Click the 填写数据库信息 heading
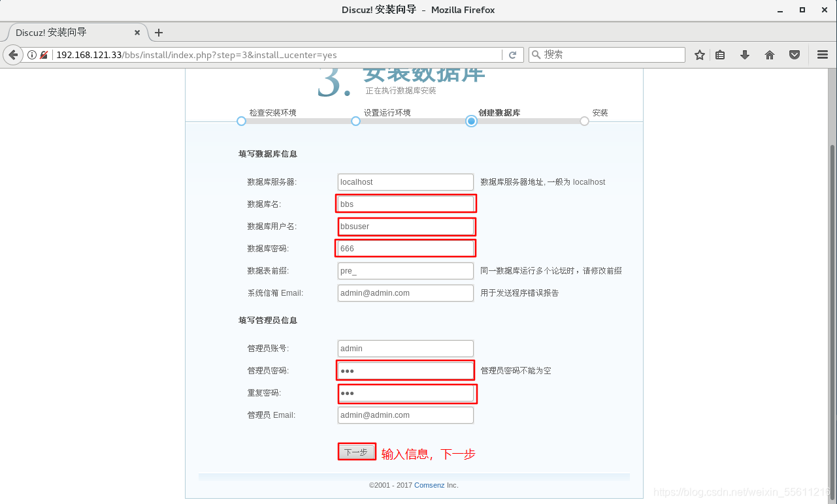 (268, 154)
